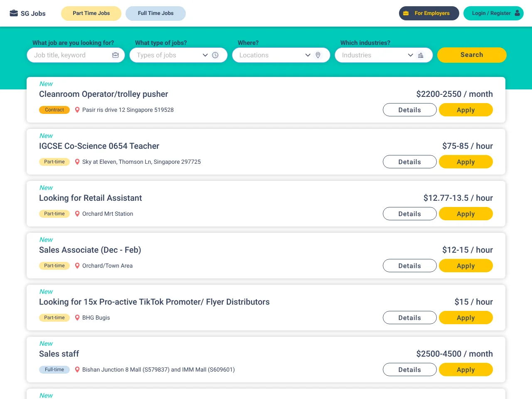Image resolution: width=532 pixels, height=399 pixels.
Task: Click location pin beside Orchard/Town Area
Action: point(77,266)
